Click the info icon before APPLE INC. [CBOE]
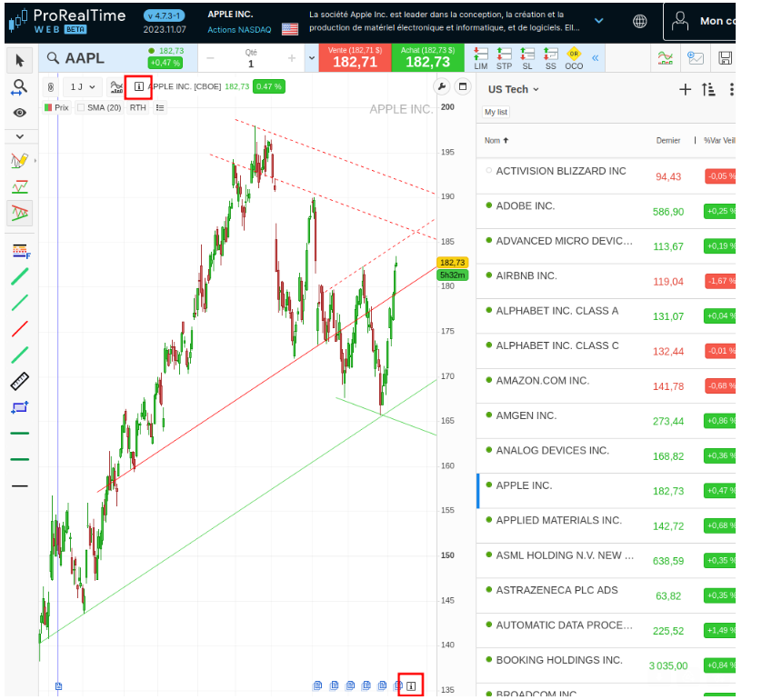The height and width of the screenshot is (700, 762). coord(138,87)
